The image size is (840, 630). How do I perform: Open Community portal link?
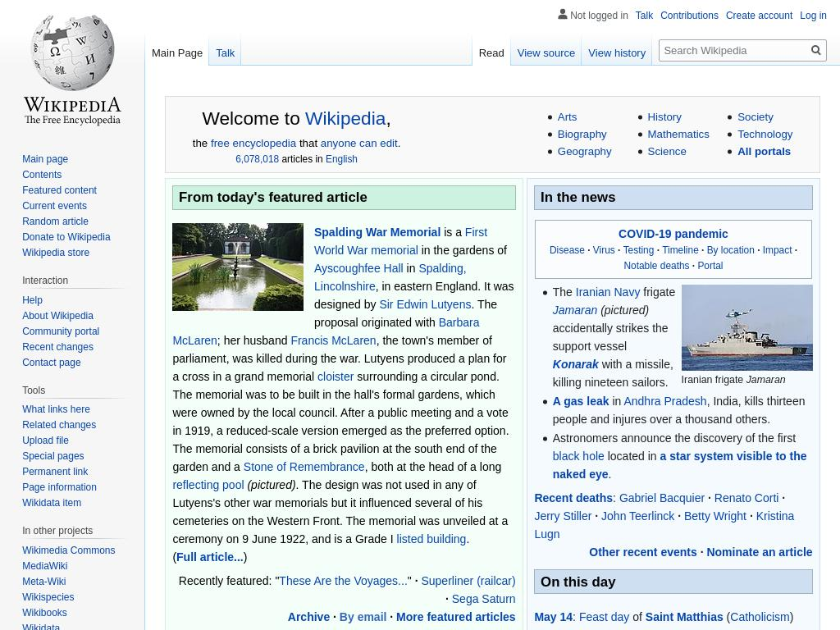[x=61, y=331]
